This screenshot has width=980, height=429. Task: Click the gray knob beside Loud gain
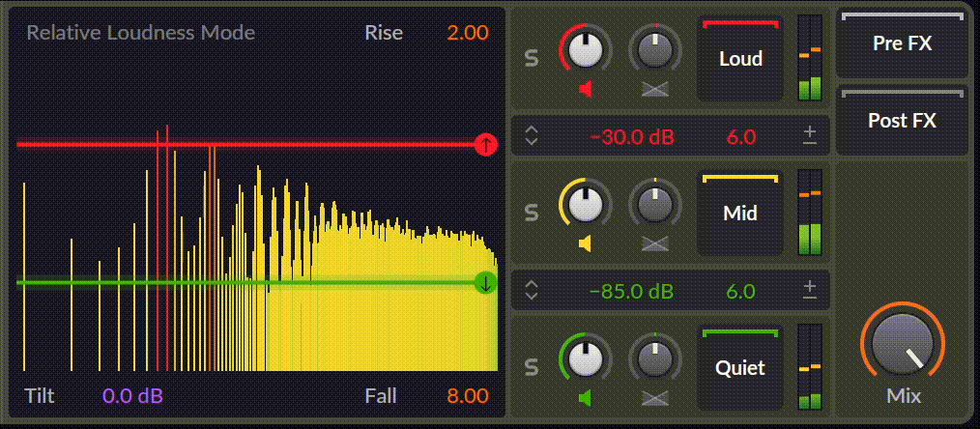654,50
